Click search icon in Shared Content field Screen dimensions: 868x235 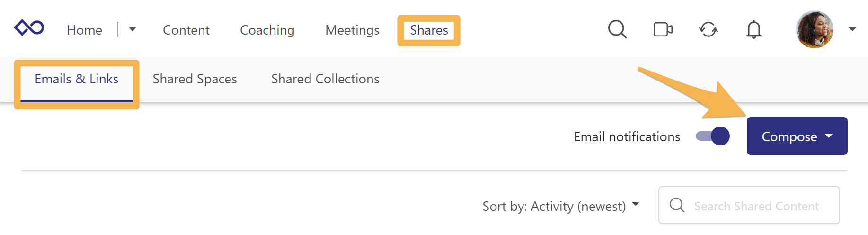(677, 205)
